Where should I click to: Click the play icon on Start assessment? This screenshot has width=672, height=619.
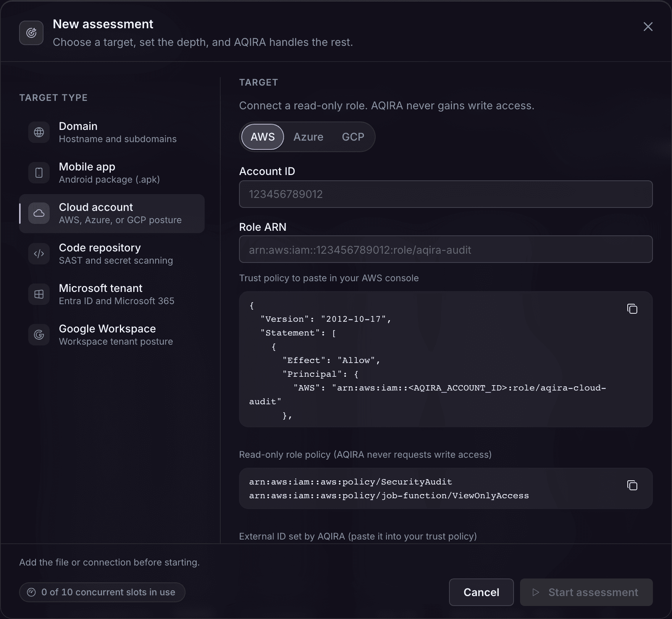pyautogui.click(x=536, y=592)
